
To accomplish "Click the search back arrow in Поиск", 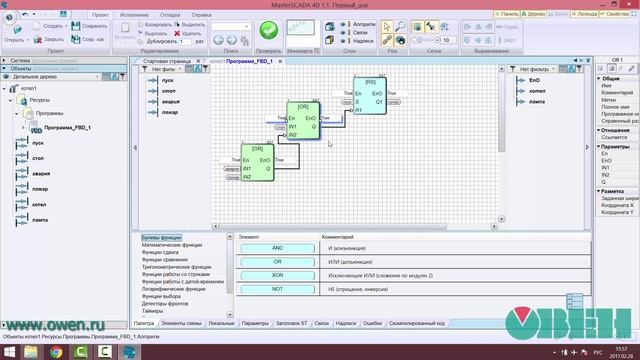I will click(218, 40).
